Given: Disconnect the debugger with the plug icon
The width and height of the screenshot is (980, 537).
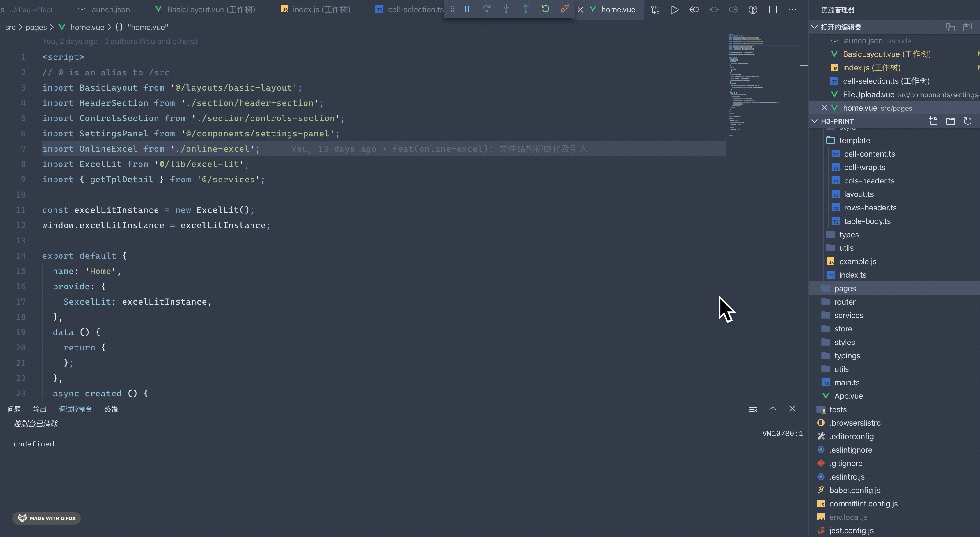Looking at the screenshot, I should click(565, 9).
